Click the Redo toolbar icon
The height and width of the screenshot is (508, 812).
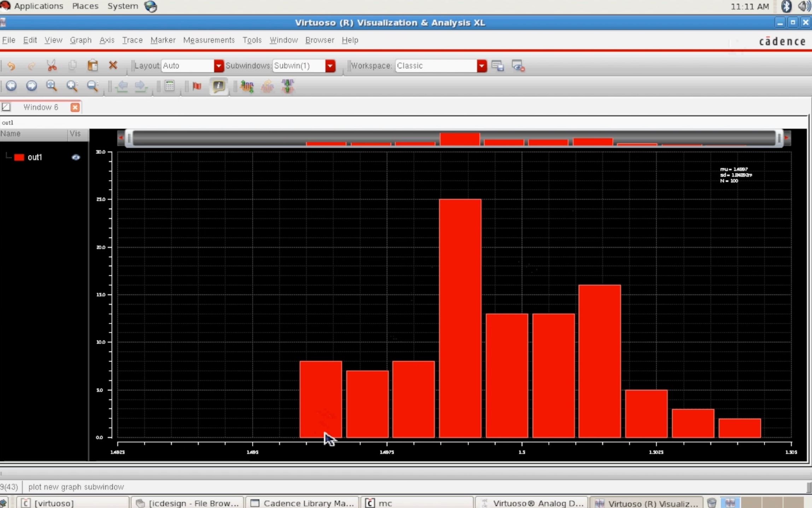click(x=31, y=66)
